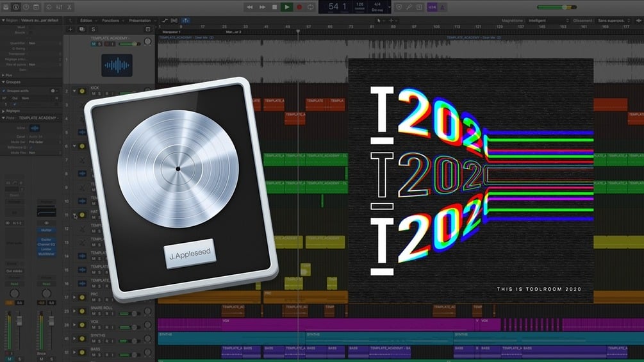Expand the SNARE ROLL track stack
The image size is (644, 362).
pos(74,311)
